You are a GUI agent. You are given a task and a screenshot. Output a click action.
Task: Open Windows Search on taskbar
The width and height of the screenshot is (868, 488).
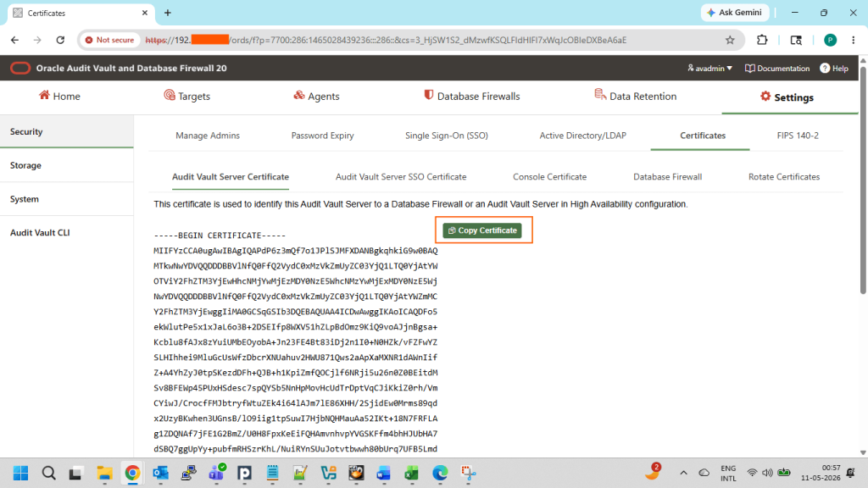pos(48,473)
